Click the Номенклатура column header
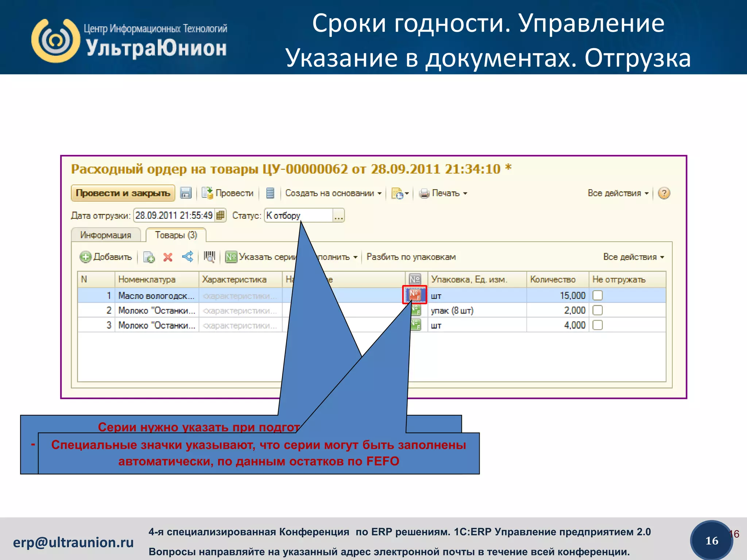The height and width of the screenshot is (560, 747). [157, 279]
